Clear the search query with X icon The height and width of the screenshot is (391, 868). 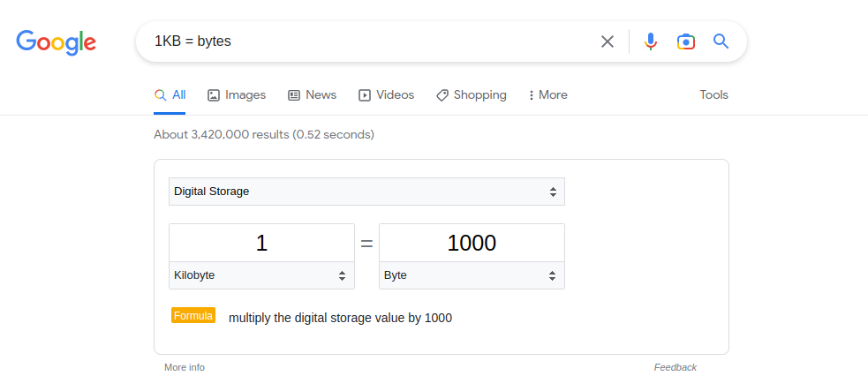608,41
